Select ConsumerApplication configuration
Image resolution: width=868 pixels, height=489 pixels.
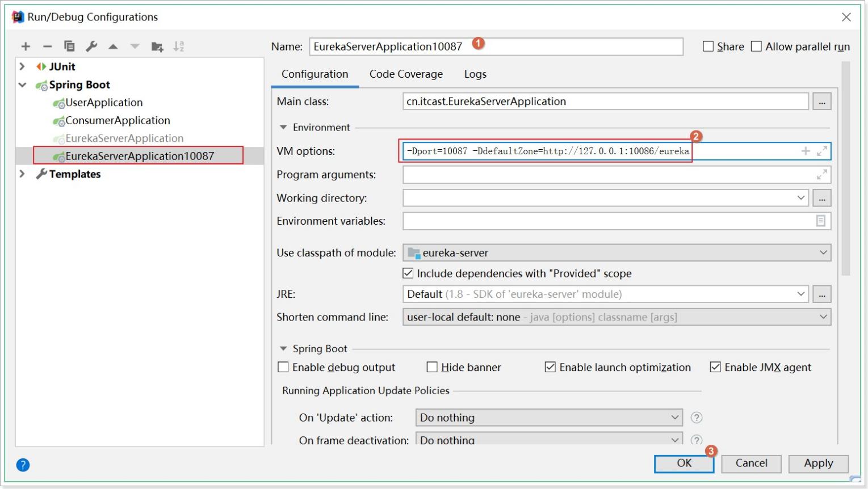coord(118,121)
